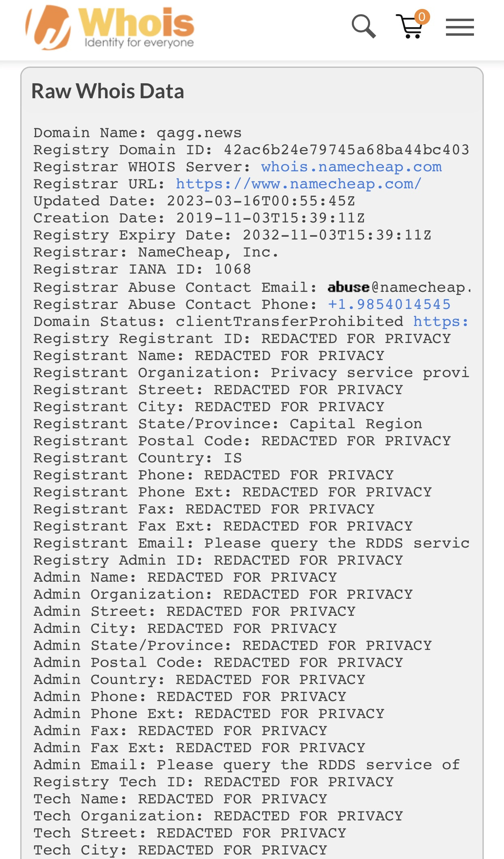Tap the +1.9854014545 abuse phone number

[x=389, y=304]
